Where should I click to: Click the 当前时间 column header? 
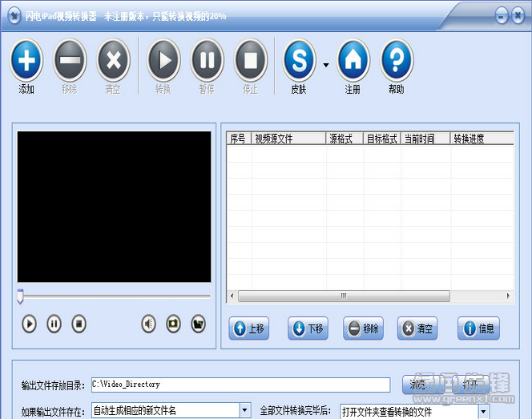pos(425,139)
